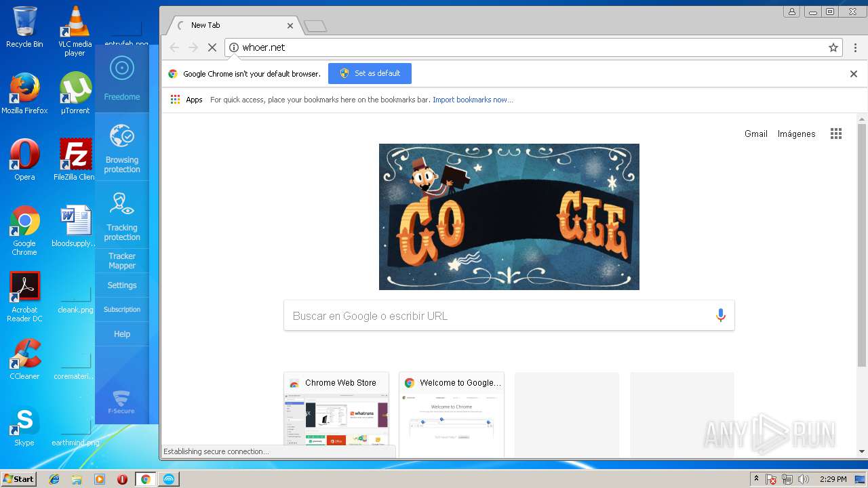
Task: Open Freedome Settings
Action: click(122, 285)
